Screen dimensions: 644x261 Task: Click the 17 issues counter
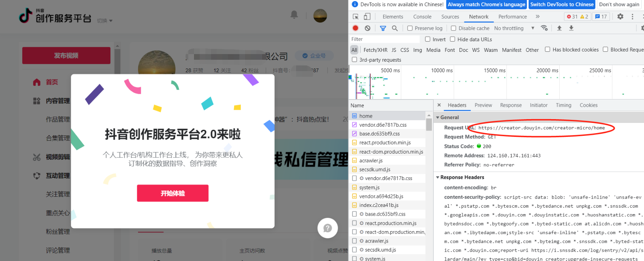(601, 17)
